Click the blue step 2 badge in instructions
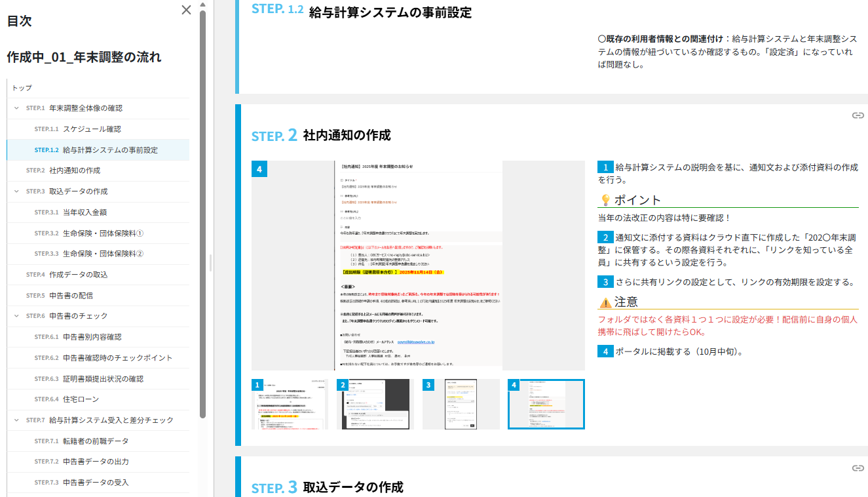Image resolution: width=868 pixels, height=497 pixels. (x=605, y=238)
